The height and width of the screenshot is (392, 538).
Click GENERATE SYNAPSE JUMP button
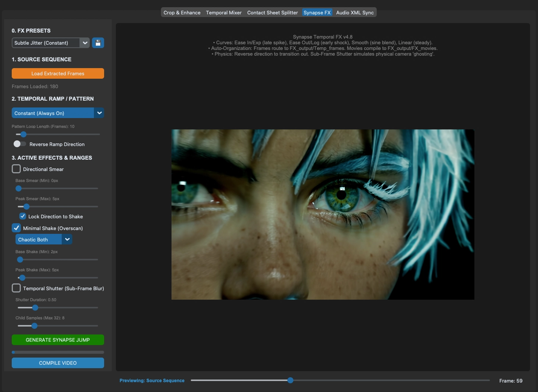(58, 340)
